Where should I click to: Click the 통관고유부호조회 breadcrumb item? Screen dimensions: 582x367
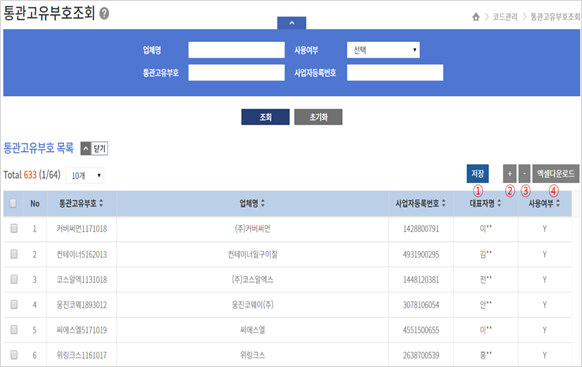(555, 17)
